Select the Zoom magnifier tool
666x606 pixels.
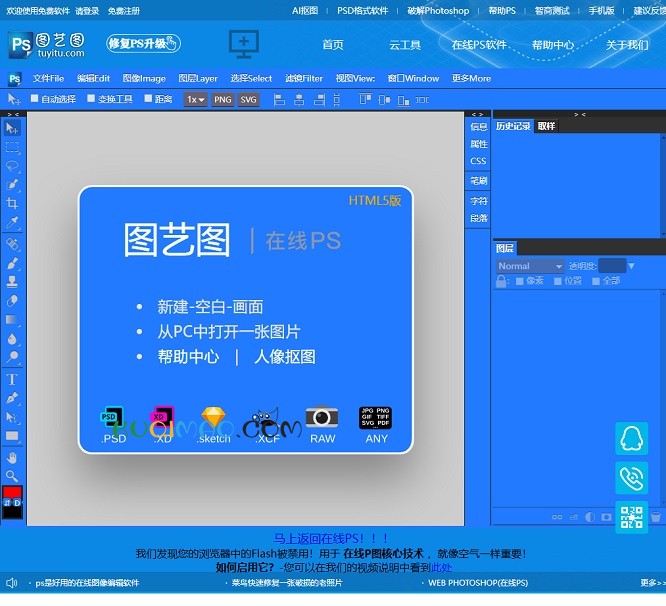(12, 476)
